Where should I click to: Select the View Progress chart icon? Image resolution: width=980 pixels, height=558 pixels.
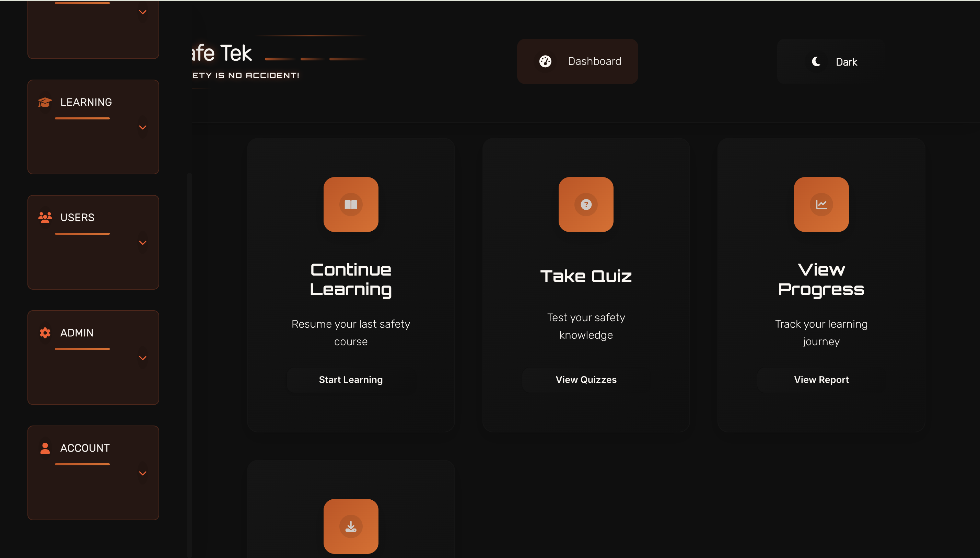[821, 205]
